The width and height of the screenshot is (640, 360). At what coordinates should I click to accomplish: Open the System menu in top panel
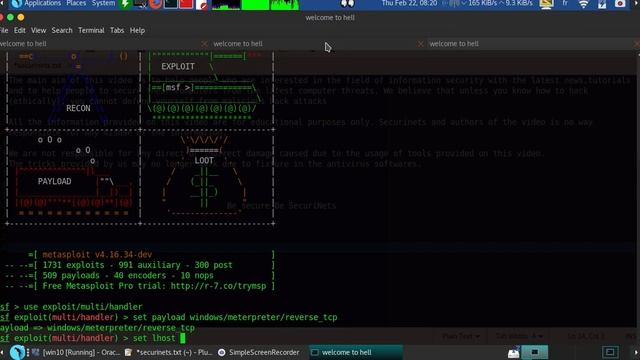(x=103, y=3)
